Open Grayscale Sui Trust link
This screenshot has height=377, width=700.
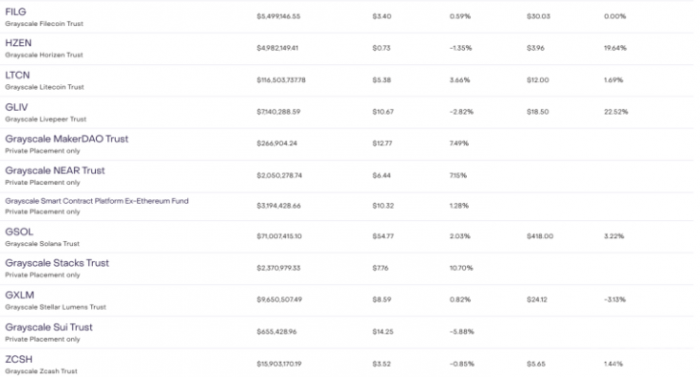(x=49, y=327)
